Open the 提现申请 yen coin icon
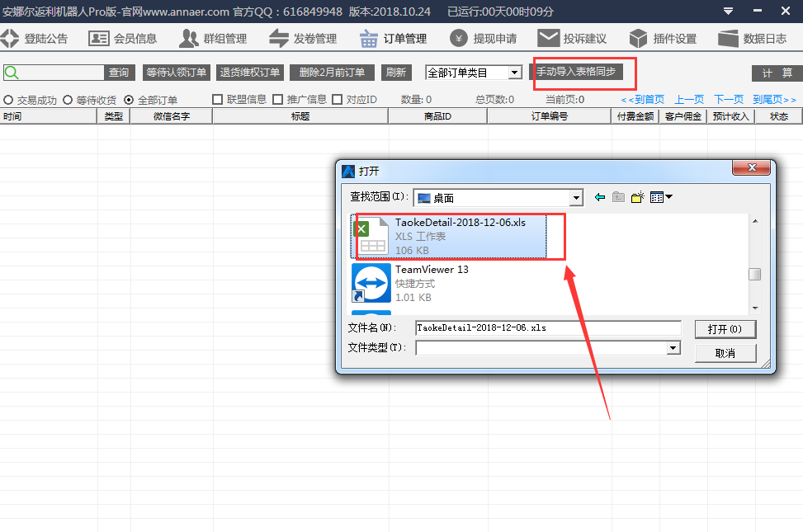 click(x=458, y=39)
